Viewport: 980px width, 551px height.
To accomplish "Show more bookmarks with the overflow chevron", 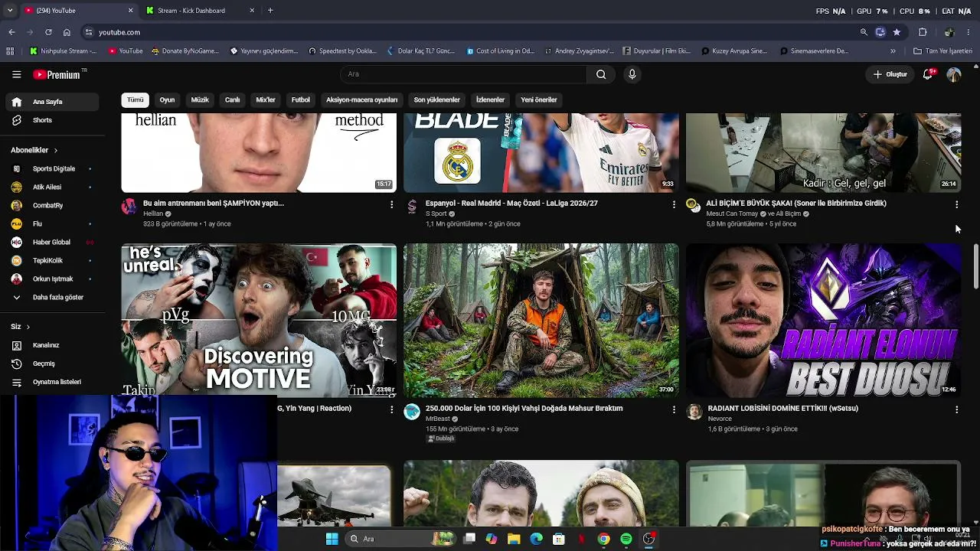I will (893, 51).
